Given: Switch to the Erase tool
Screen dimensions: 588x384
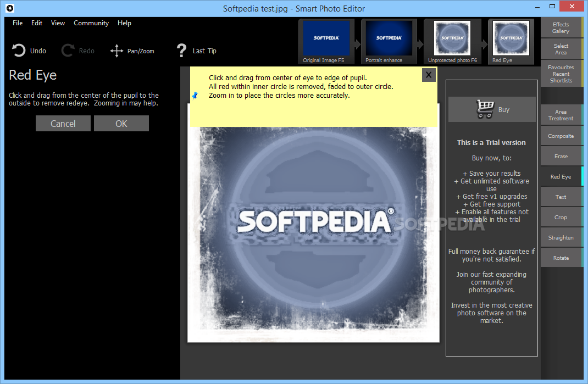Looking at the screenshot, I should (x=561, y=157).
